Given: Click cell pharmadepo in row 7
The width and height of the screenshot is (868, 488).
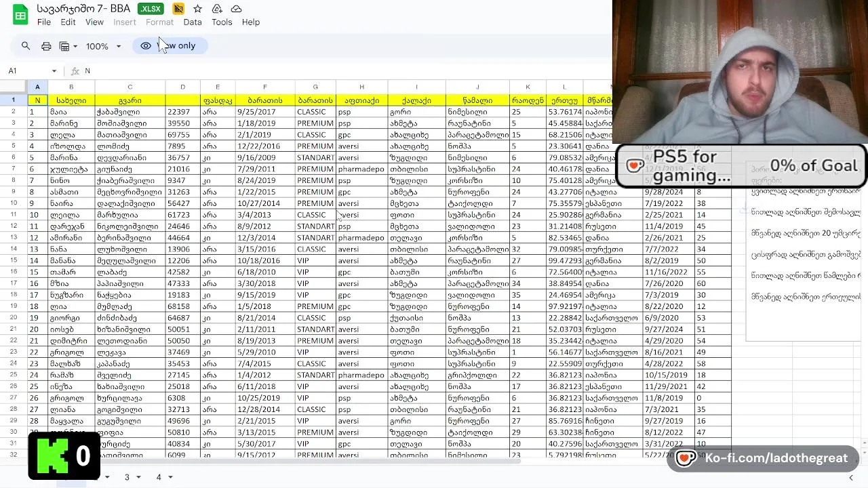Looking at the screenshot, I should click(361, 169).
